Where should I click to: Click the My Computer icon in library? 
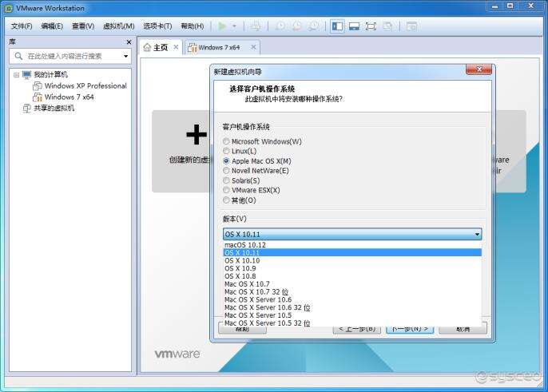click(x=26, y=74)
